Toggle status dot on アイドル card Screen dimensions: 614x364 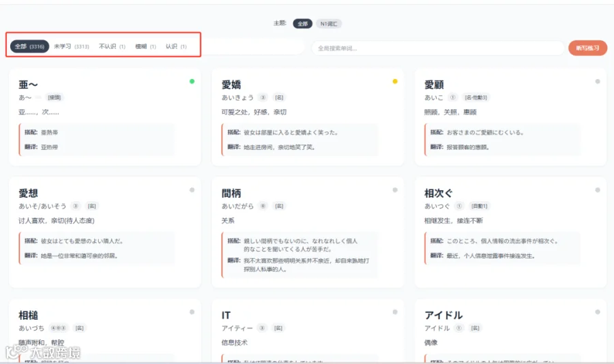[x=598, y=312]
